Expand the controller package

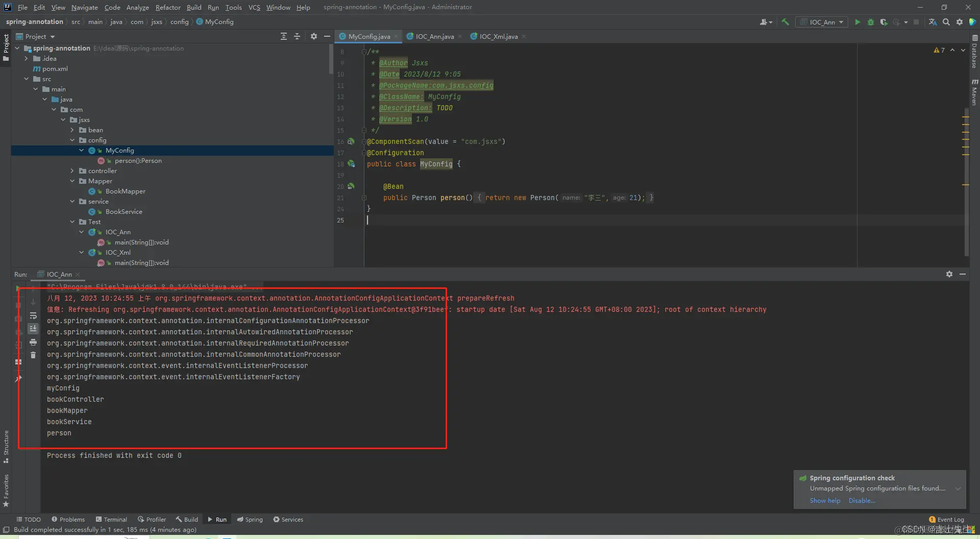pos(72,170)
